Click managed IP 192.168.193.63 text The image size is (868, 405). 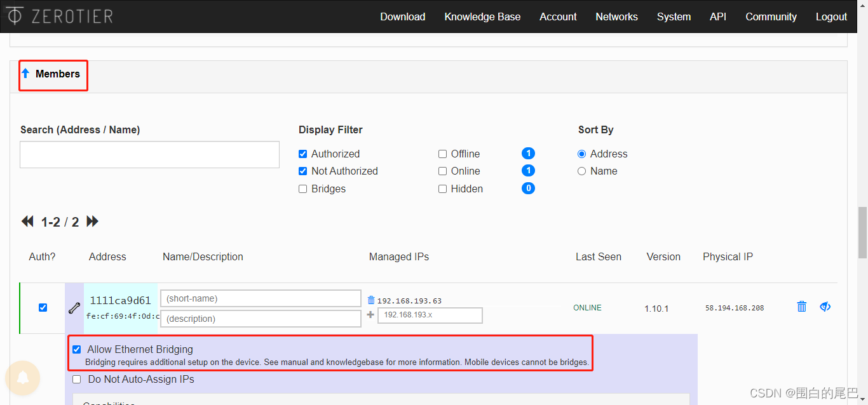coord(409,301)
